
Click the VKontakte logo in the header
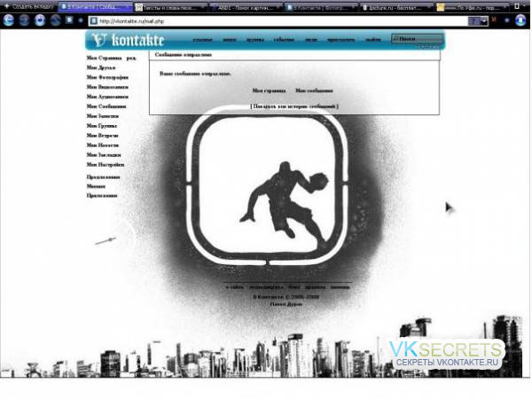[129, 40]
